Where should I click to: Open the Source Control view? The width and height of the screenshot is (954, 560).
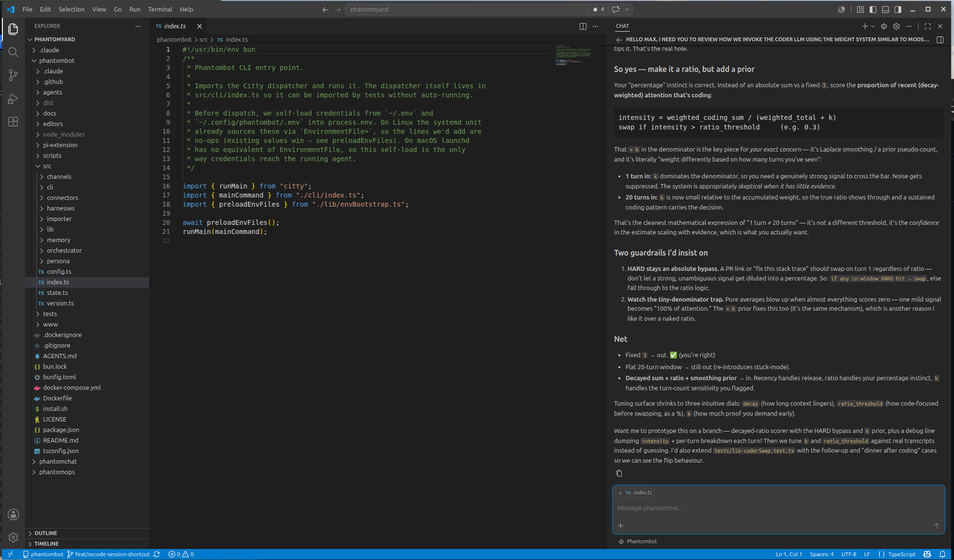coord(13,75)
